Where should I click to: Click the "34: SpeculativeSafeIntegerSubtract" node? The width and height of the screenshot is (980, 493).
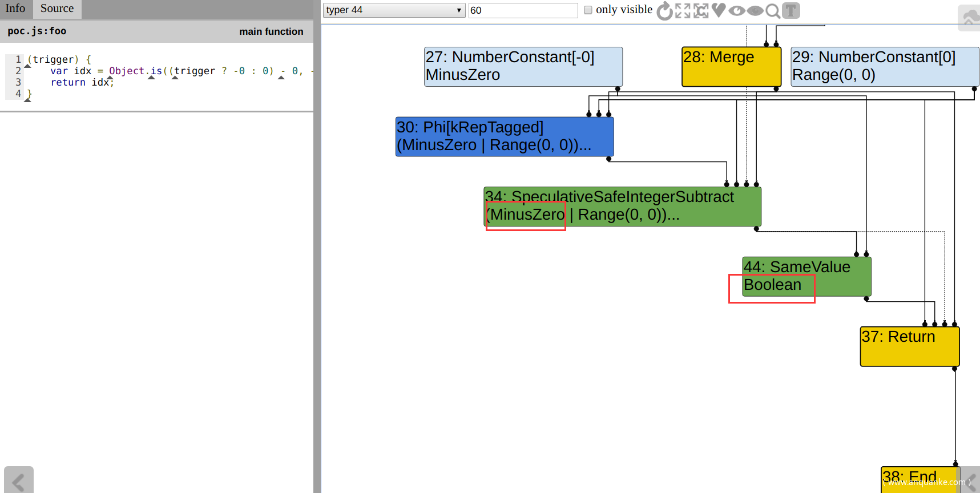[622, 207]
